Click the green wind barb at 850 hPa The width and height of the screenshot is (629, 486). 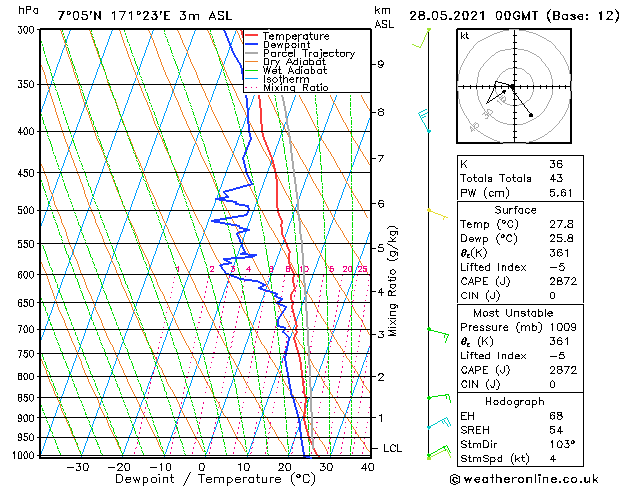(439, 398)
